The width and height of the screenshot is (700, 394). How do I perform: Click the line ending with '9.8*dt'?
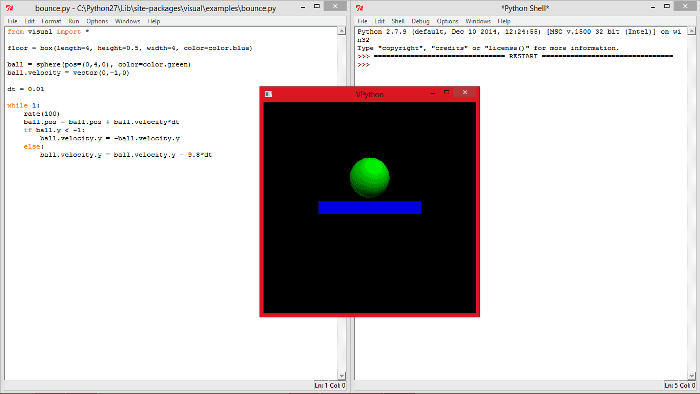[126, 154]
